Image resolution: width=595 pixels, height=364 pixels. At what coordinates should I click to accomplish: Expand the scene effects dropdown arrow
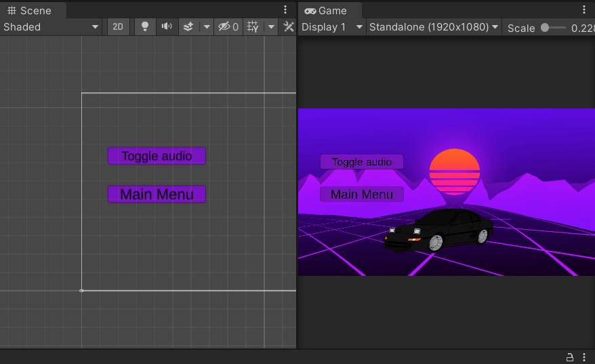(x=207, y=27)
